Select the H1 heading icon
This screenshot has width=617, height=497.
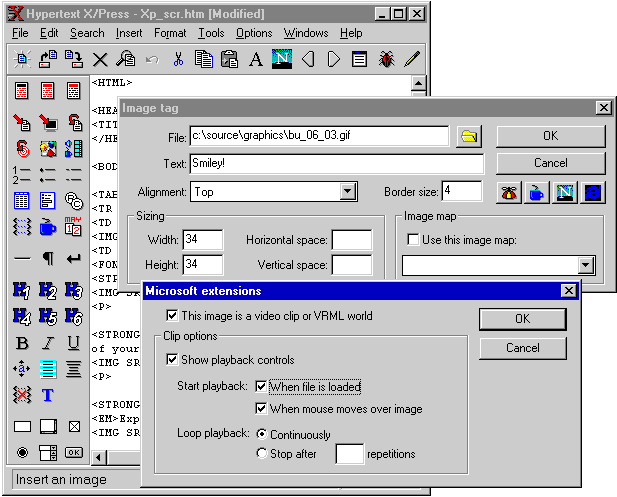point(21,291)
